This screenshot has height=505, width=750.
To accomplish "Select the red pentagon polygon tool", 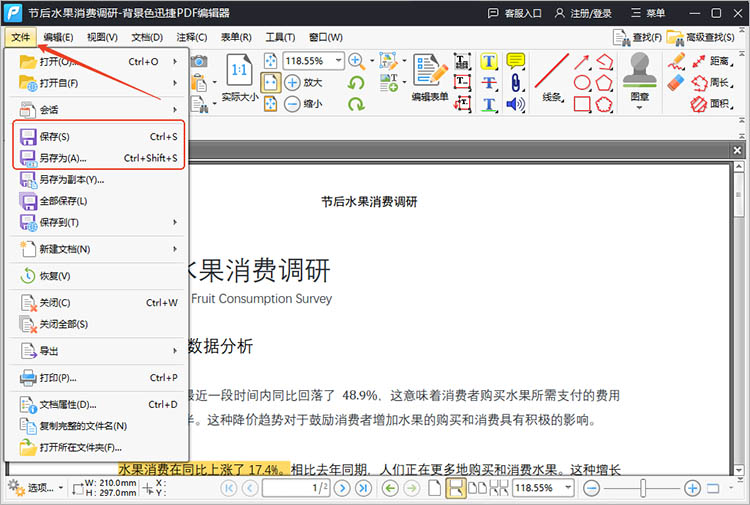I will click(x=604, y=83).
